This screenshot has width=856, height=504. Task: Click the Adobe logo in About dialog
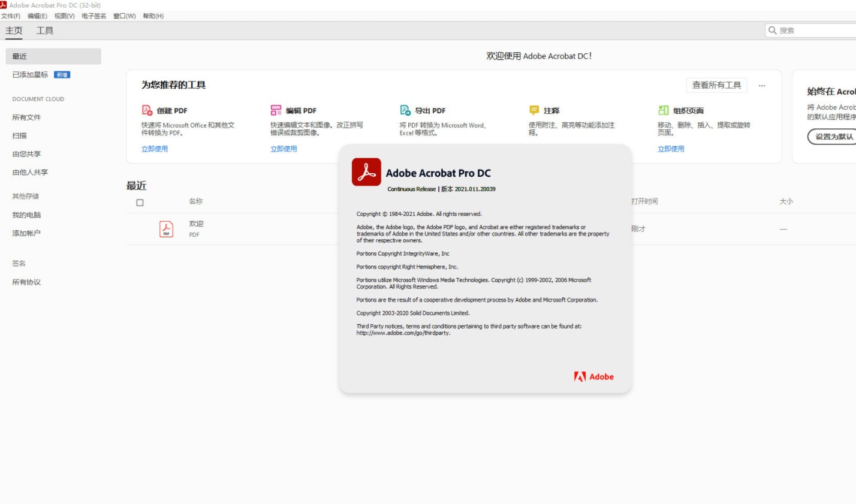[593, 376]
